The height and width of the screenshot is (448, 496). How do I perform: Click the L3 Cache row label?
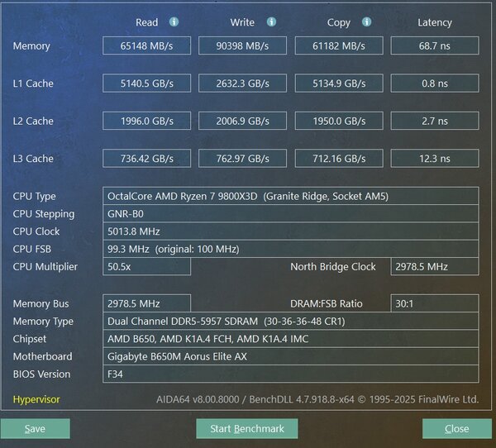(x=33, y=159)
